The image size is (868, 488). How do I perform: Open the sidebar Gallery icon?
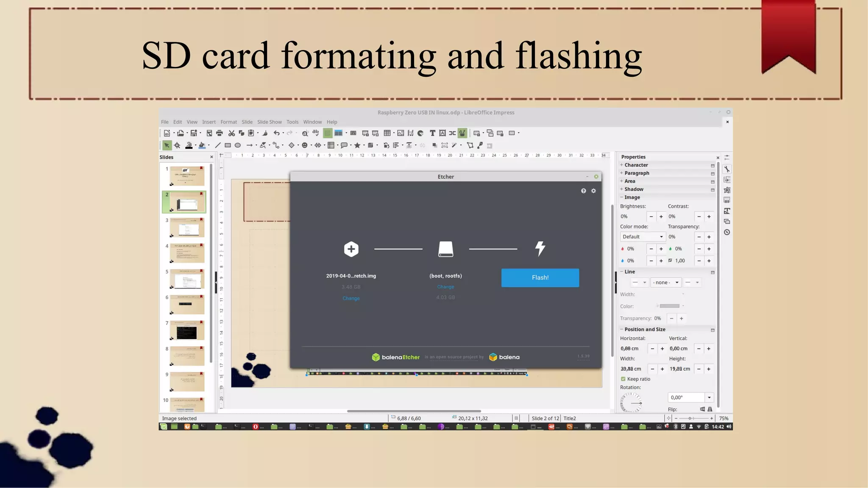[727, 222]
